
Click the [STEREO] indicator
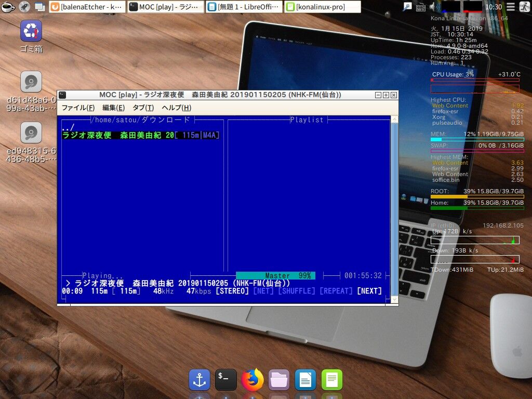click(232, 291)
